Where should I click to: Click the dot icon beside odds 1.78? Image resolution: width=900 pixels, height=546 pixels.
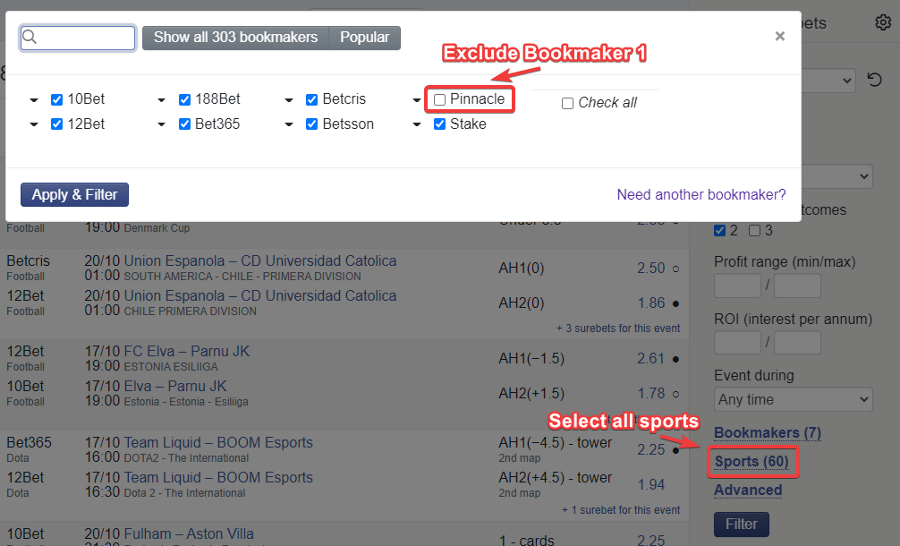(x=676, y=394)
